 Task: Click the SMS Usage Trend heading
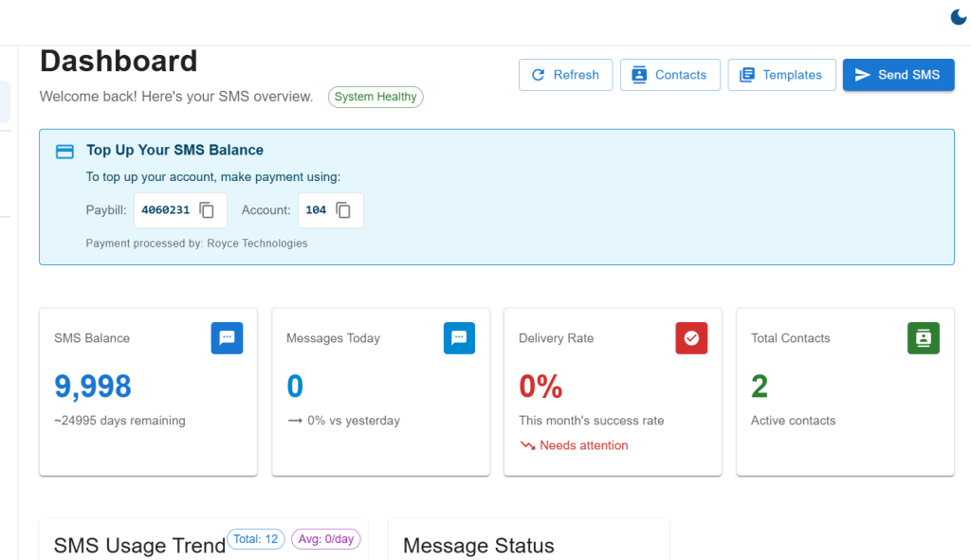point(139,546)
